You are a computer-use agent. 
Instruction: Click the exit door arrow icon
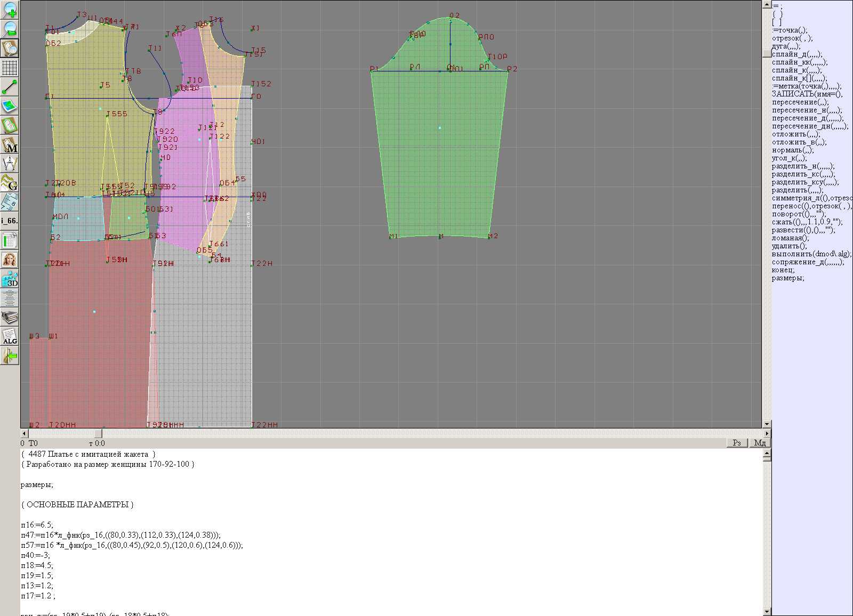(x=10, y=355)
